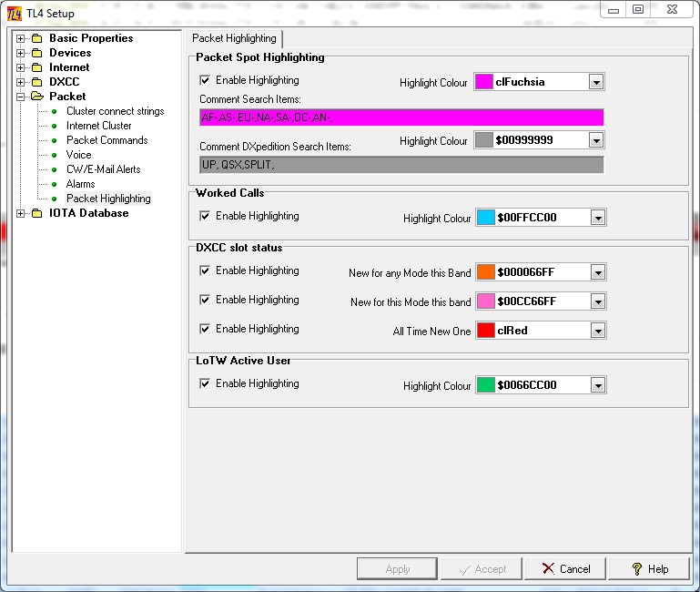The height and width of the screenshot is (592, 700).
Task: Toggle New for any Mode this Band highlighting
Action: click(x=205, y=270)
